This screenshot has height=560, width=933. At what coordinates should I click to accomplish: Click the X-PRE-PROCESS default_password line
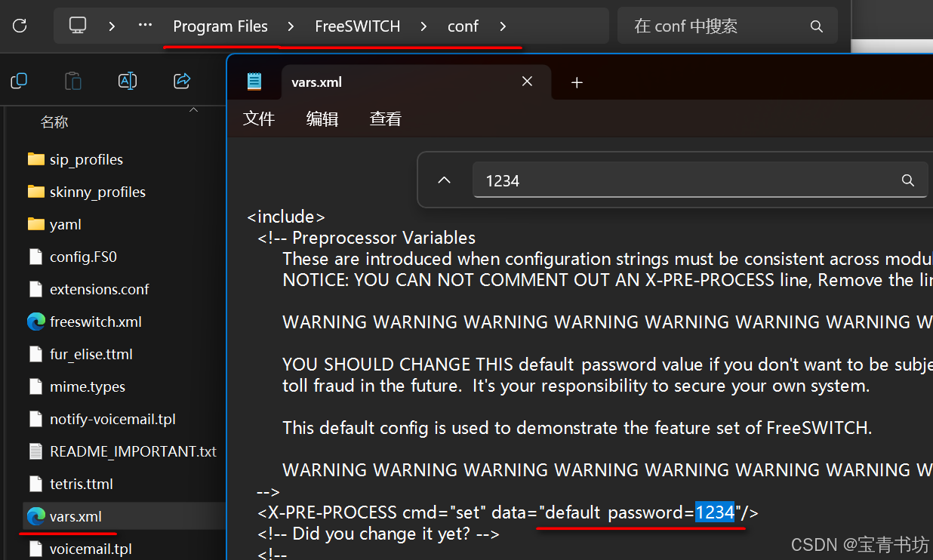(508, 512)
